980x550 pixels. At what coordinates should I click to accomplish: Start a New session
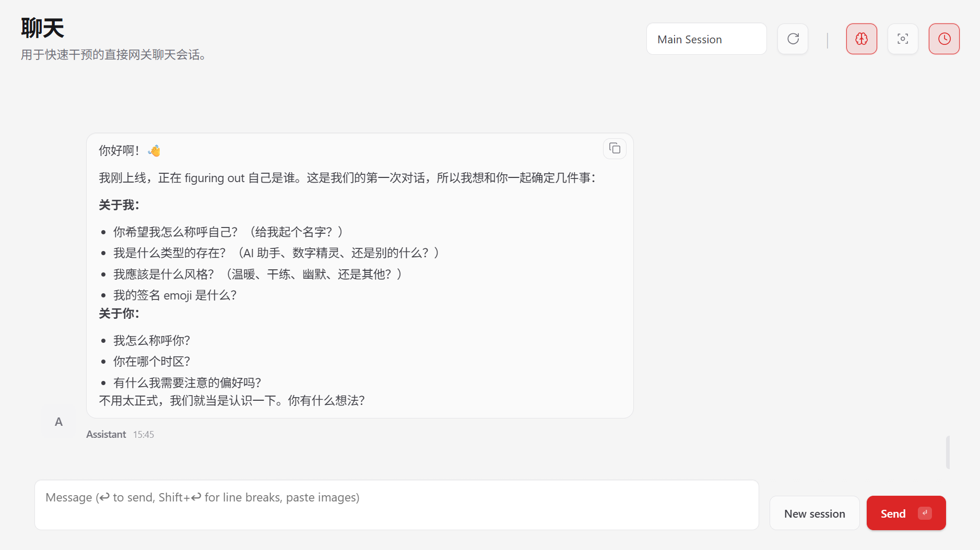point(814,513)
